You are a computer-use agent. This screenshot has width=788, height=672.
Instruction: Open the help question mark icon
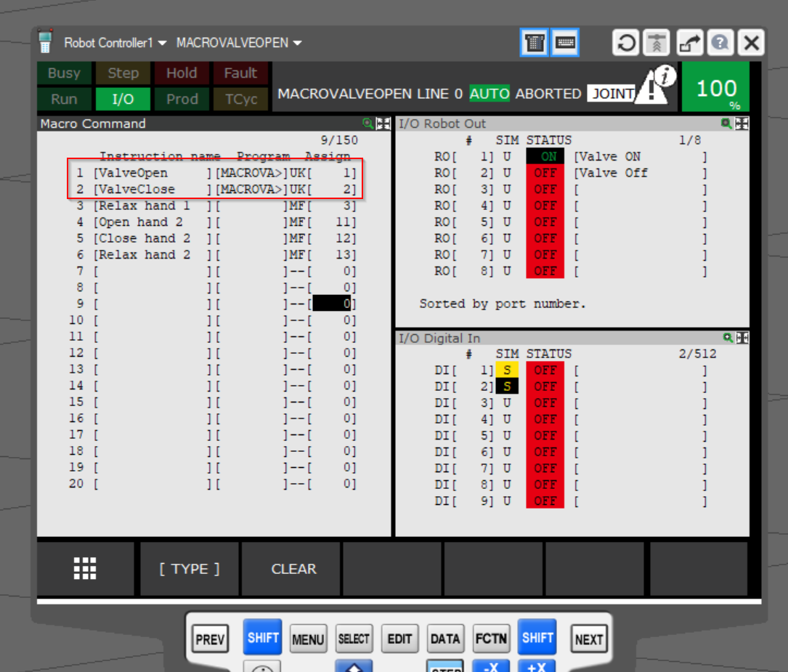[720, 43]
